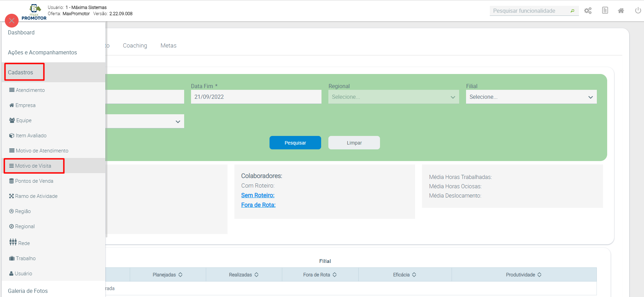
Task: Click the settings gears icon in header
Action: click(588, 11)
